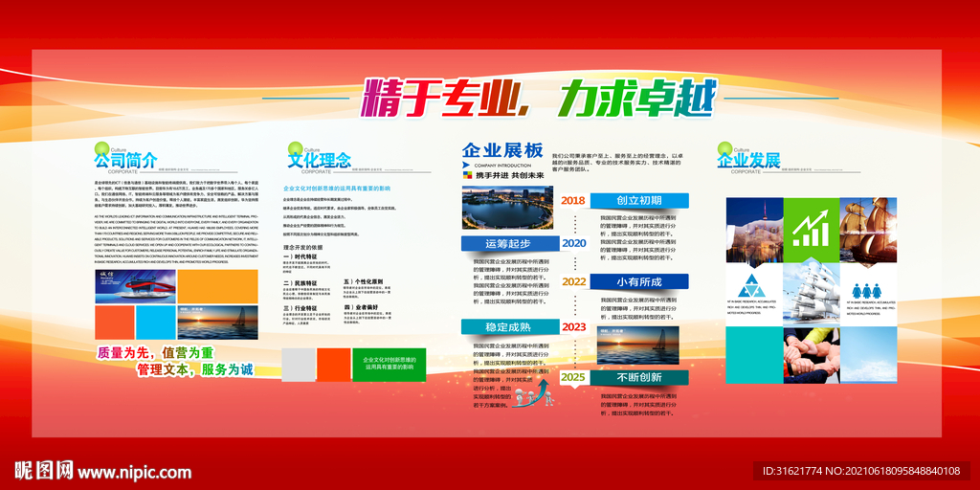Click the 管理文本，服务为诚 slogan line
This screenshot has height=490, width=980.
(x=195, y=369)
